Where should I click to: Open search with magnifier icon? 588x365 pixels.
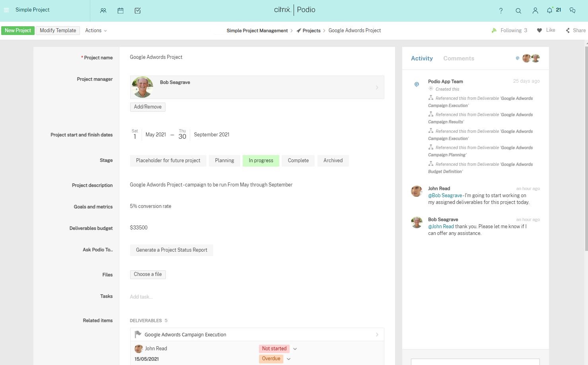click(x=518, y=11)
